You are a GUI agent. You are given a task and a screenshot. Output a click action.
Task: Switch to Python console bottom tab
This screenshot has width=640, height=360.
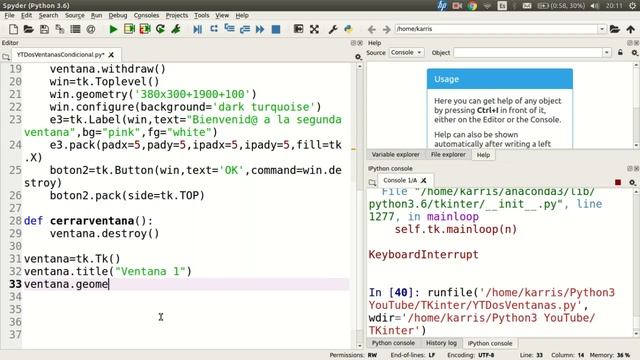click(x=393, y=343)
